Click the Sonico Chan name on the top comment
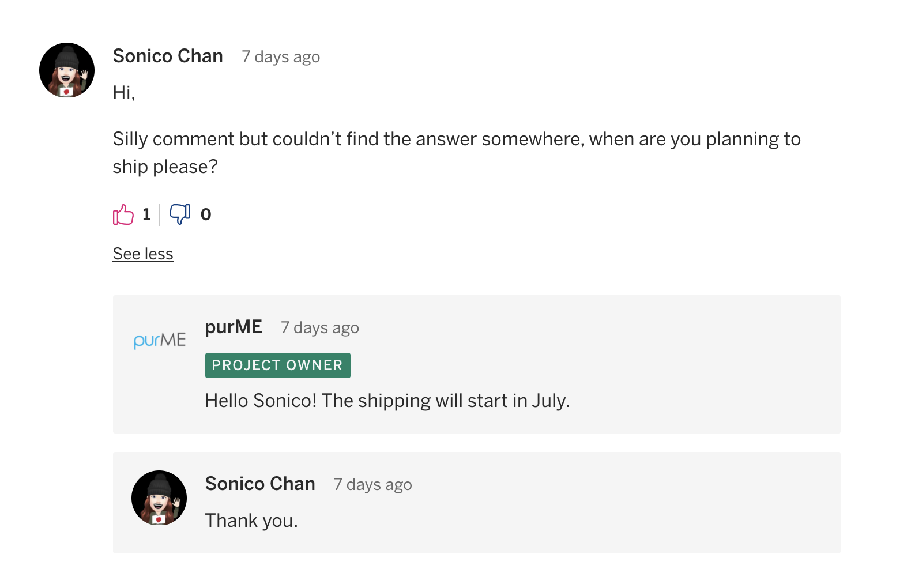Viewport: 911px width, 588px height. [x=168, y=56]
